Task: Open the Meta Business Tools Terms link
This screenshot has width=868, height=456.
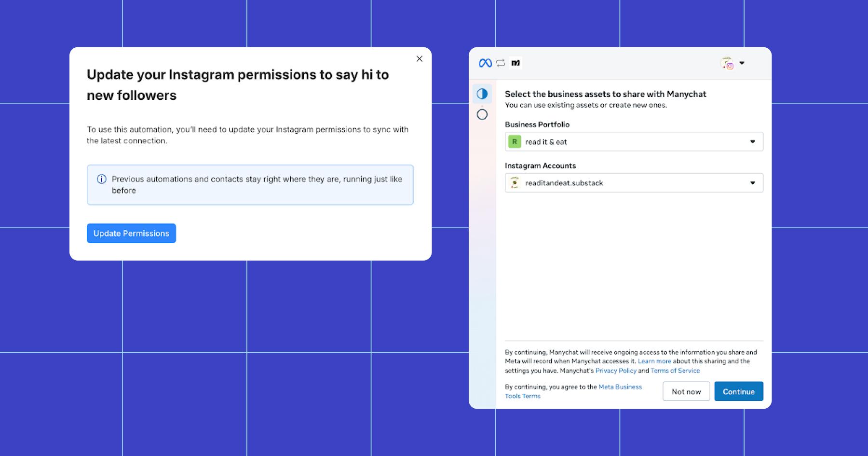Action: 573,391
